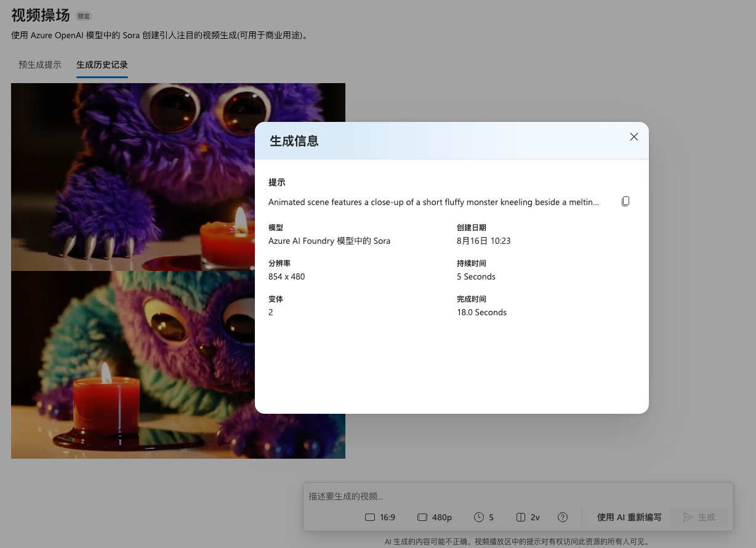Screen dimensions: 756x548
Task: Switch to the 预生成提示 tab
Action: click(40, 65)
